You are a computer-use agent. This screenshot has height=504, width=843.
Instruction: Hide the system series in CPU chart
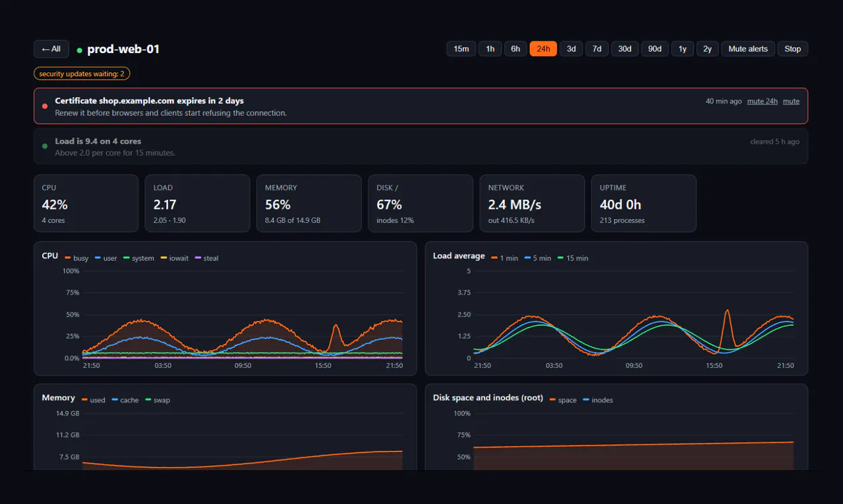[139, 258]
